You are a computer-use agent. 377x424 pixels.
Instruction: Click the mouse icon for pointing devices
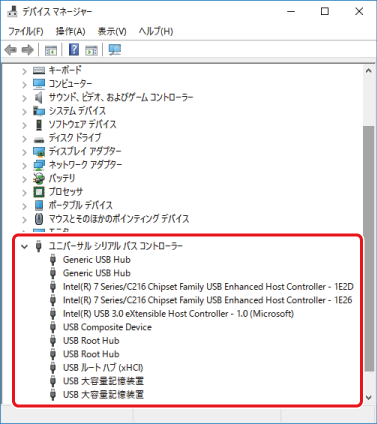(39, 219)
